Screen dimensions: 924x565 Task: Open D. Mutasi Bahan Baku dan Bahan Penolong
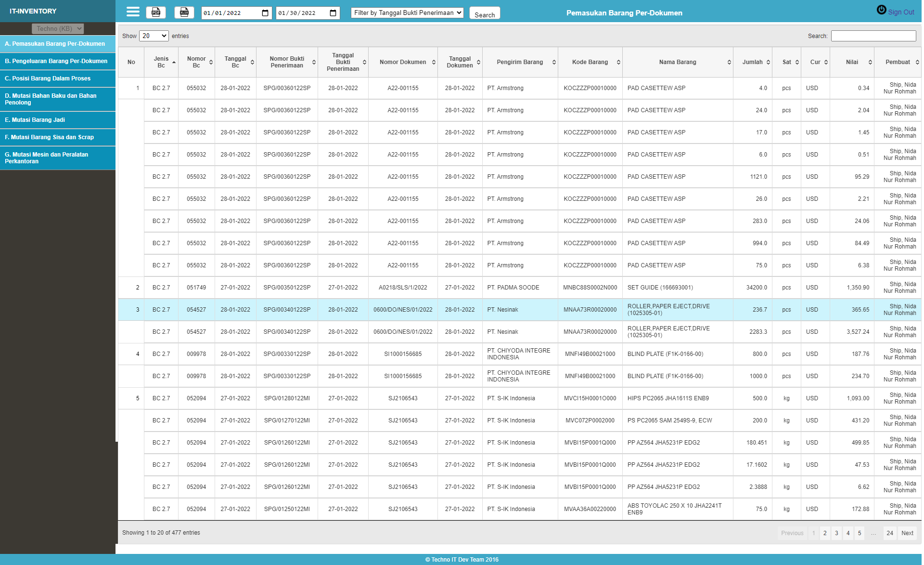[x=58, y=99]
